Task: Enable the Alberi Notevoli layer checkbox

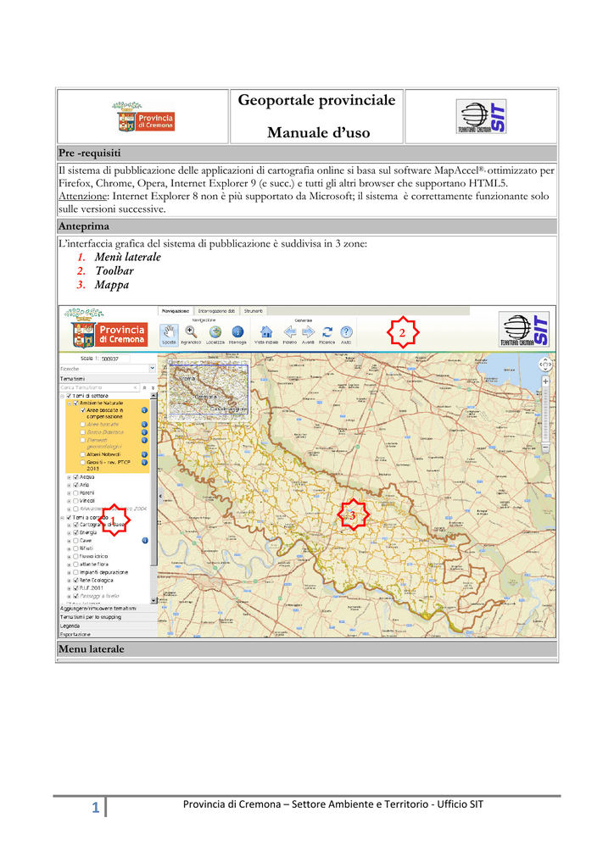Action: coord(83,454)
